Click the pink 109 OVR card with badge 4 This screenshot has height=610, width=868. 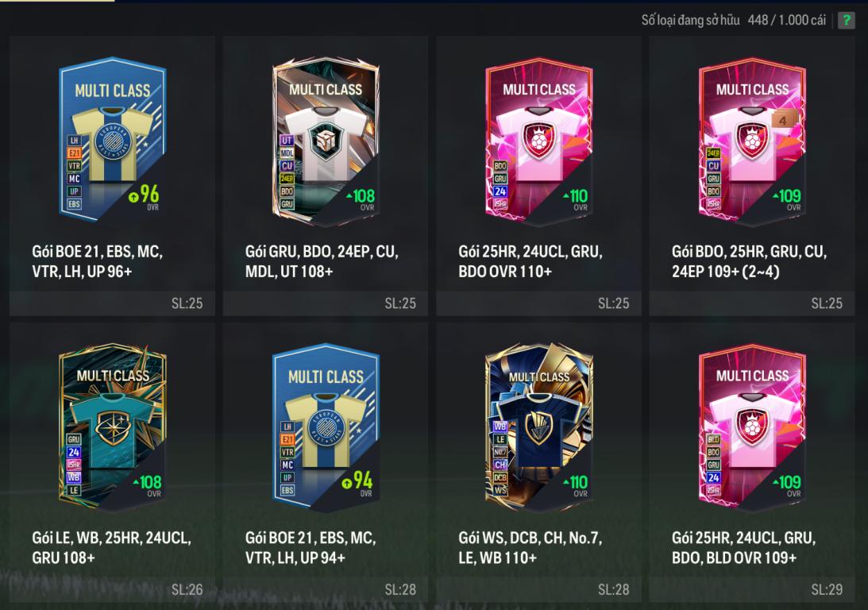pos(752,141)
